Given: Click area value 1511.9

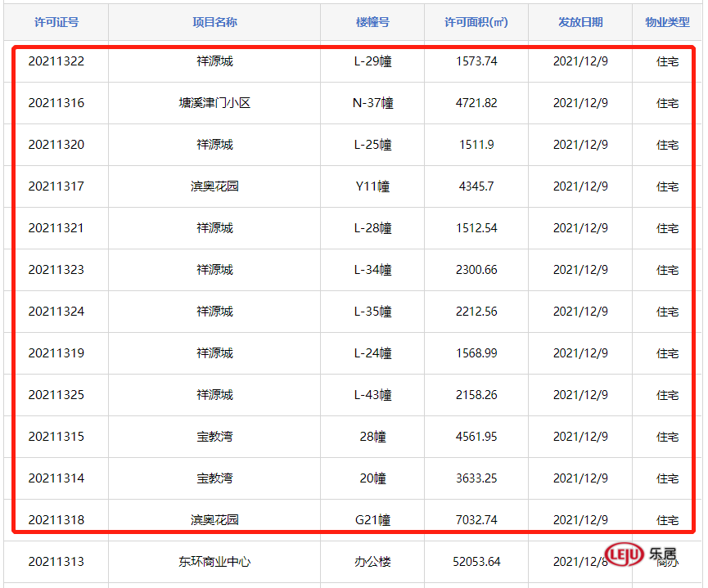Looking at the screenshot, I should pos(476,145).
